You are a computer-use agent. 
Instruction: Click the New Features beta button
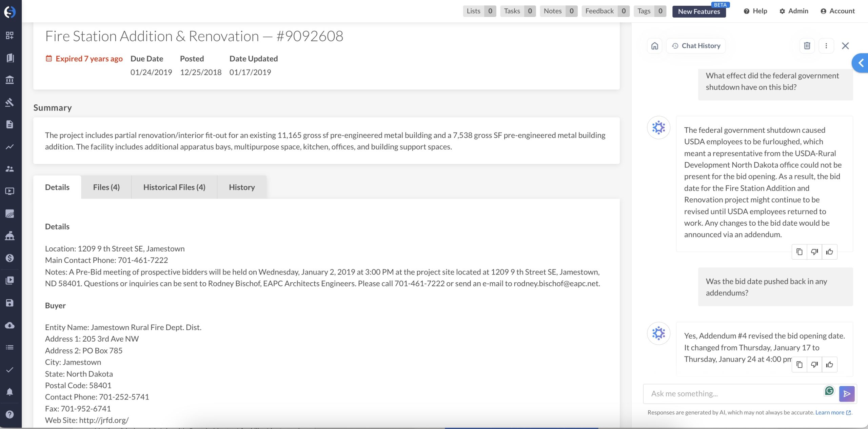pos(699,11)
